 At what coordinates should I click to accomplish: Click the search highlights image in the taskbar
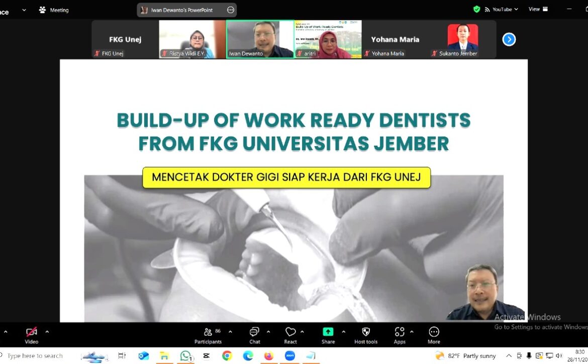tap(93, 356)
